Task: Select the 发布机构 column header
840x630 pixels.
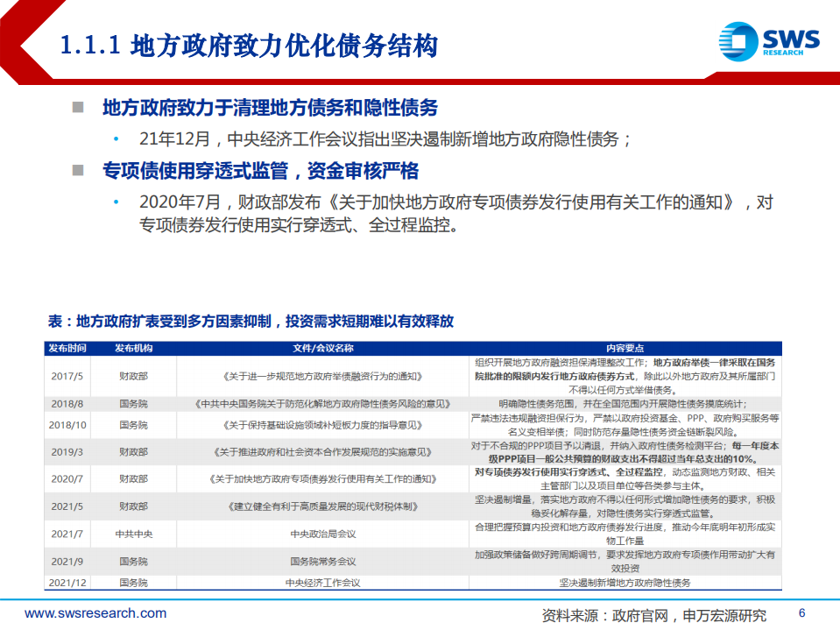Action: [x=136, y=347]
